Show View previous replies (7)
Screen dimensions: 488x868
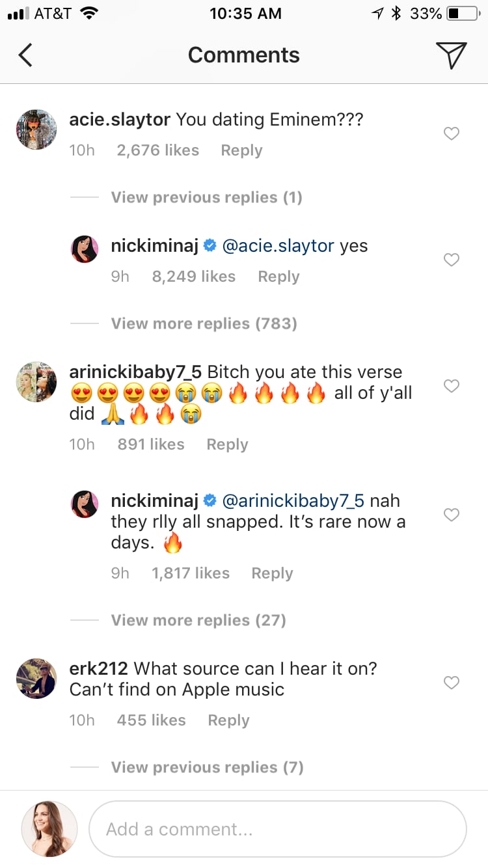207,767
